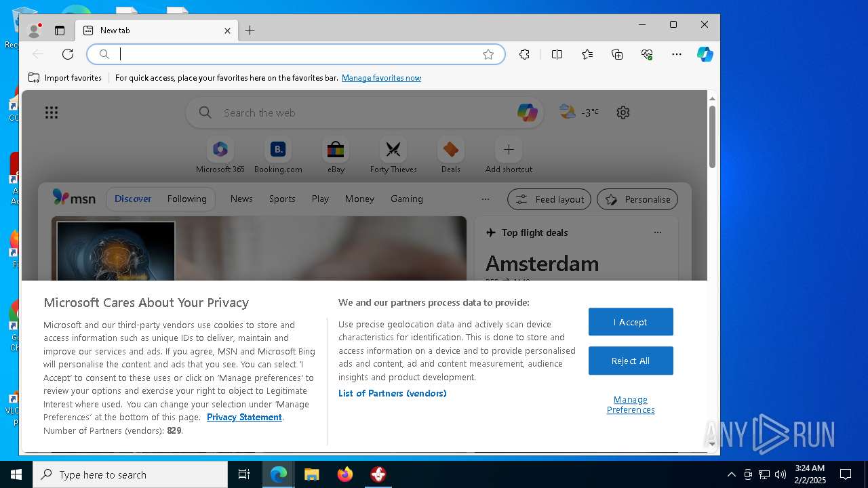Open Collections icon

point(617,54)
